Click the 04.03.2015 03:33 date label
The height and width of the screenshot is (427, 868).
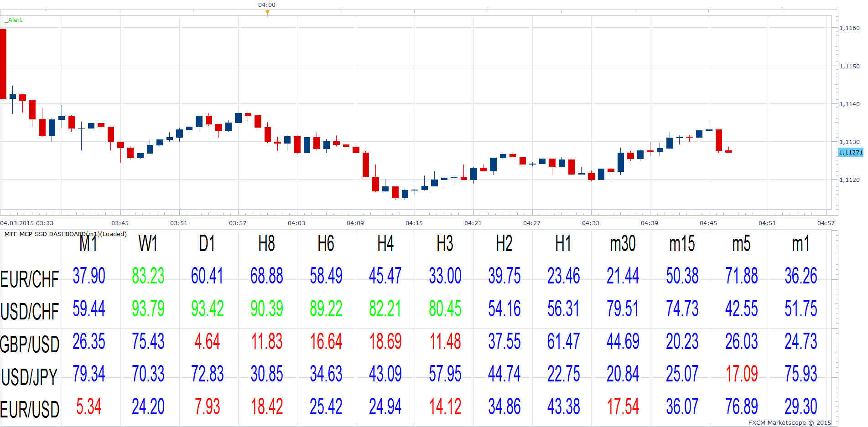(x=26, y=223)
